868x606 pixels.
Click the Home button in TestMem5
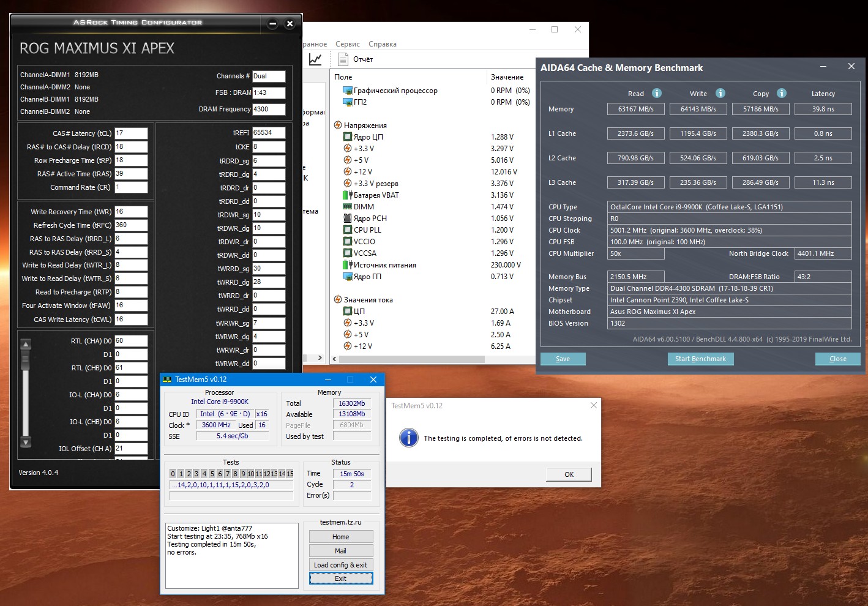click(x=341, y=537)
